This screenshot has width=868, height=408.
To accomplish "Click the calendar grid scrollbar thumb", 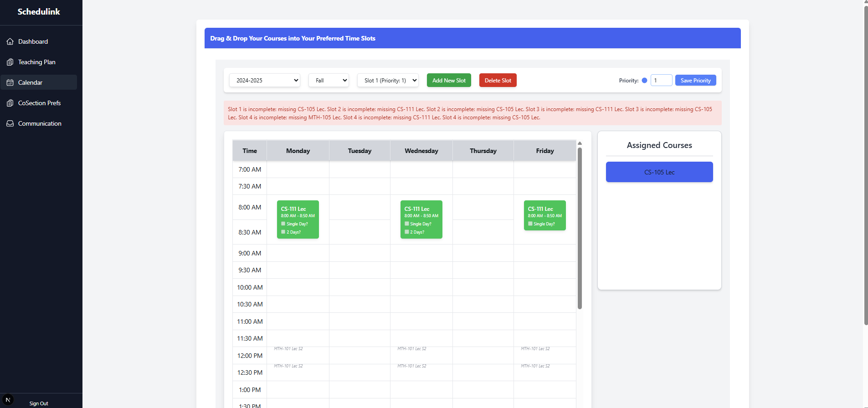I will click(x=580, y=228).
